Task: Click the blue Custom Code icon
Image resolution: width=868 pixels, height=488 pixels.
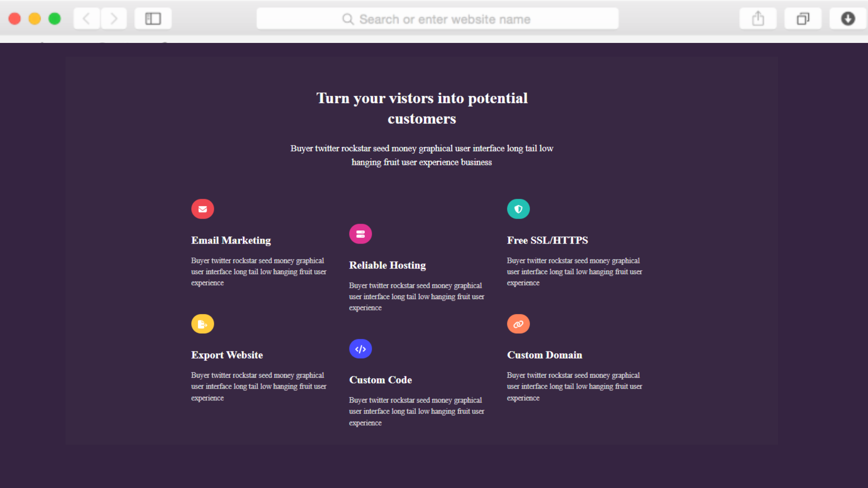Action: coord(360,349)
